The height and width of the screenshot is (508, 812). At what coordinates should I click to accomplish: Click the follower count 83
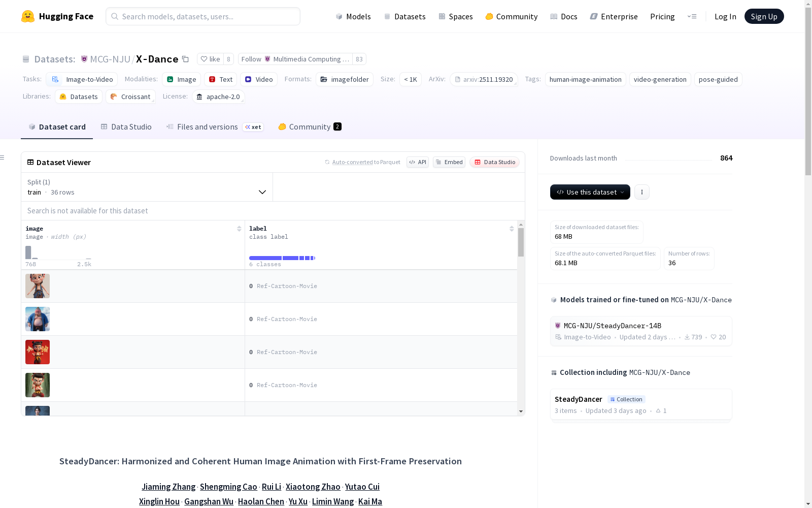(359, 59)
